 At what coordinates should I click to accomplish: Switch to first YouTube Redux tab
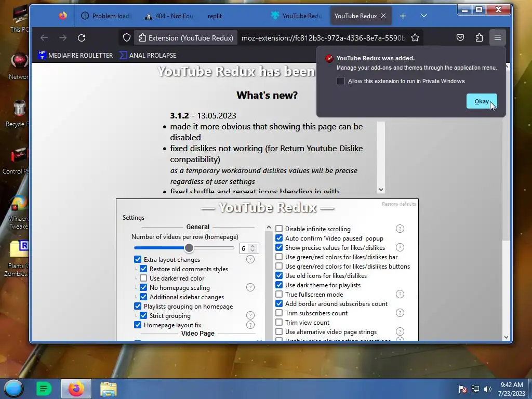pos(297,16)
